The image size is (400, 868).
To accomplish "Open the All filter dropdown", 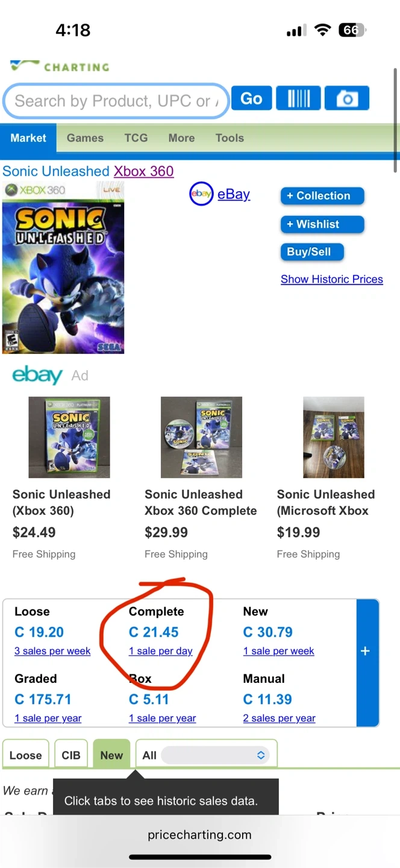I will (206, 755).
